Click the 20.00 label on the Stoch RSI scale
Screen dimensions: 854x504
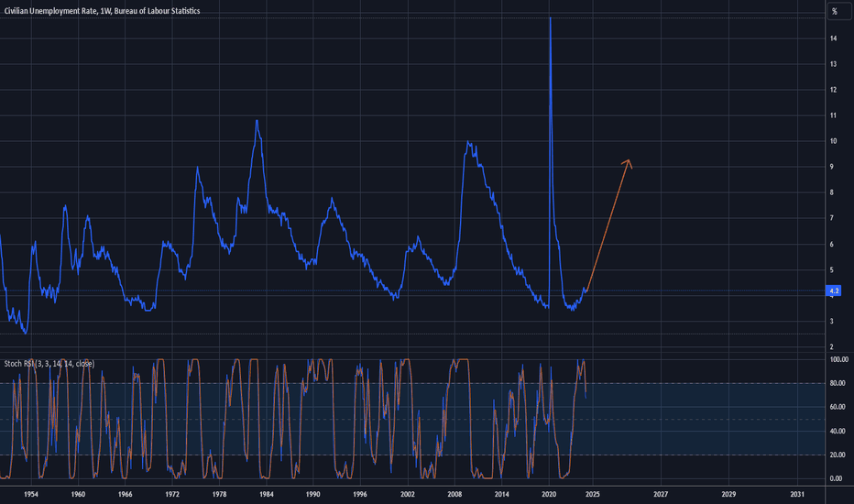(x=838, y=455)
